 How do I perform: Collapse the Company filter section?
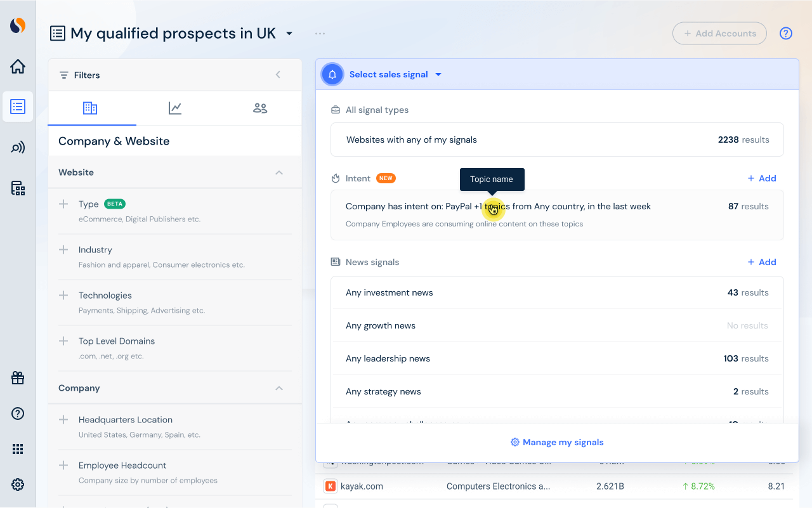[x=279, y=388]
